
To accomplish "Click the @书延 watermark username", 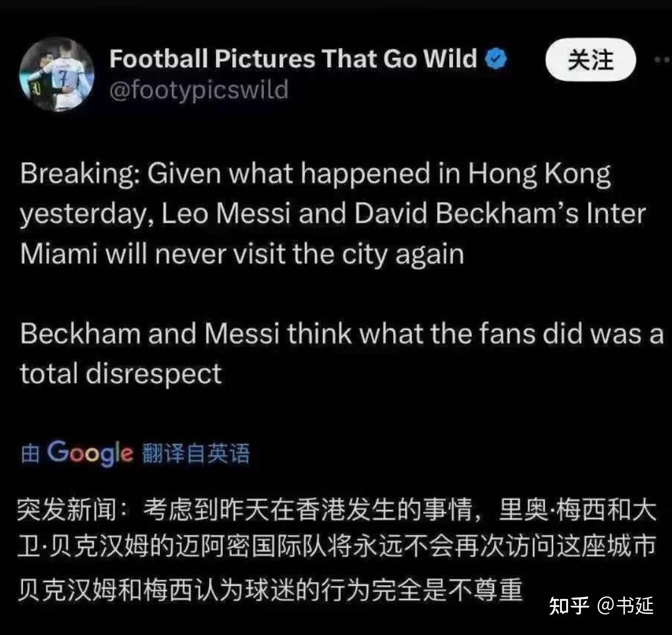I will pyautogui.click(x=625, y=606).
